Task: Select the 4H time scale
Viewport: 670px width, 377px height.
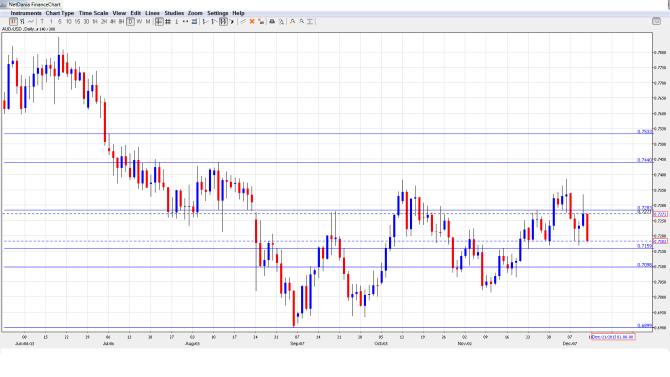Action: click(x=112, y=21)
